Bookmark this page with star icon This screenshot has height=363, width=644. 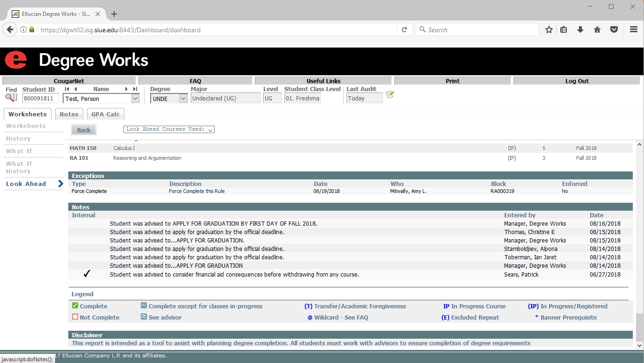549,30
